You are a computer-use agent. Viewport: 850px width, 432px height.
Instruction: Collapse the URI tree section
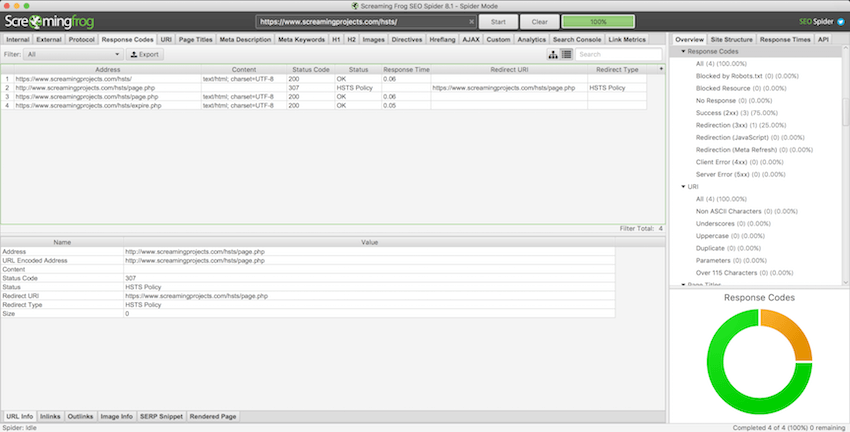[x=683, y=186]
